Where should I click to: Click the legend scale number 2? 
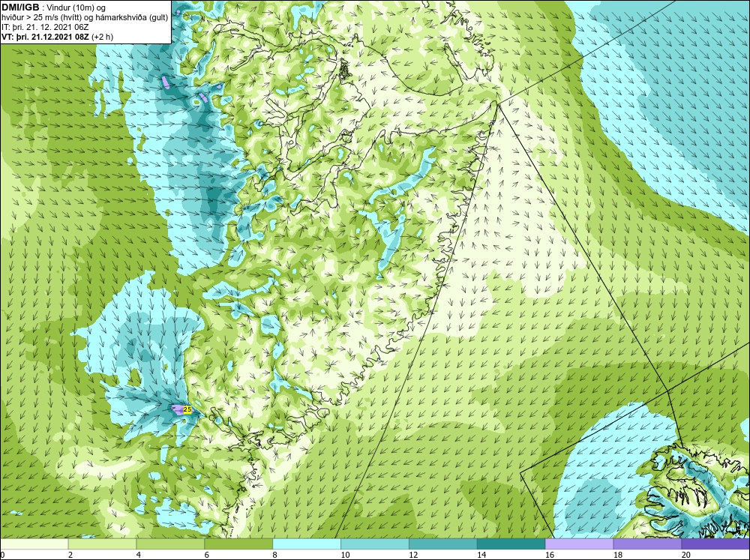[x=70, y=555]
